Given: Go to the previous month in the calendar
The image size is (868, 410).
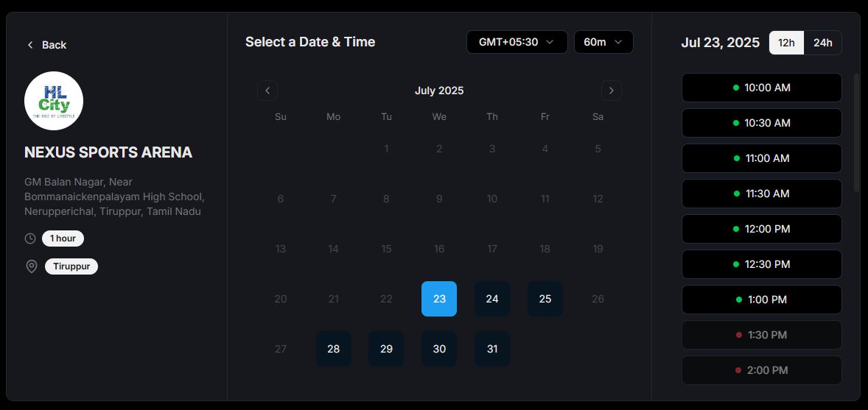Looking at the screenshot, I should point(267,91).
